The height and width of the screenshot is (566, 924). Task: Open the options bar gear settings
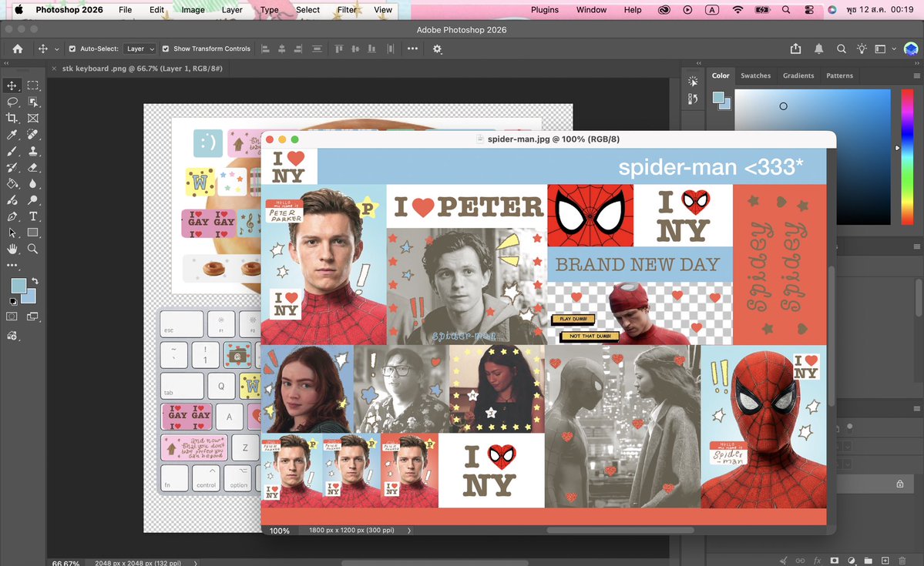point(437,49)
